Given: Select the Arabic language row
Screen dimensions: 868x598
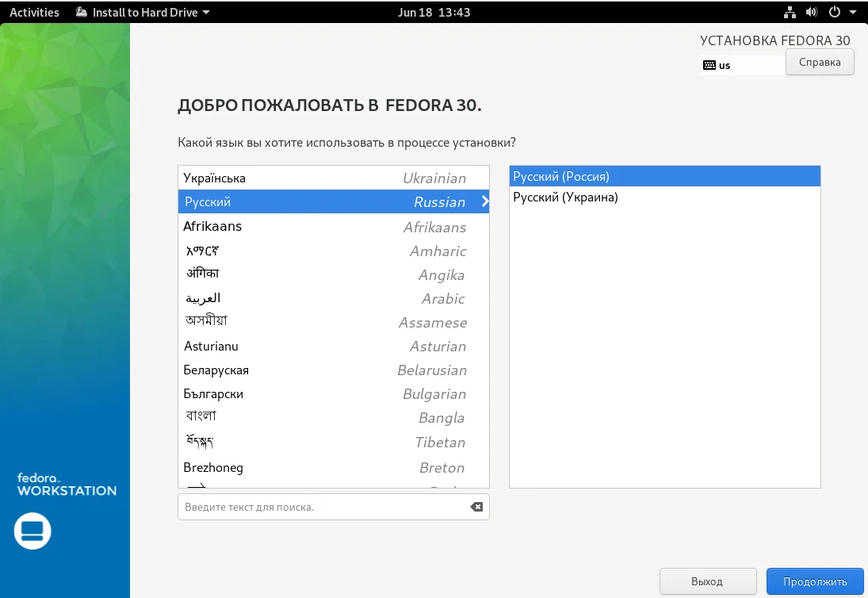Looking at the screenshot, I should (x=333, y=298).
